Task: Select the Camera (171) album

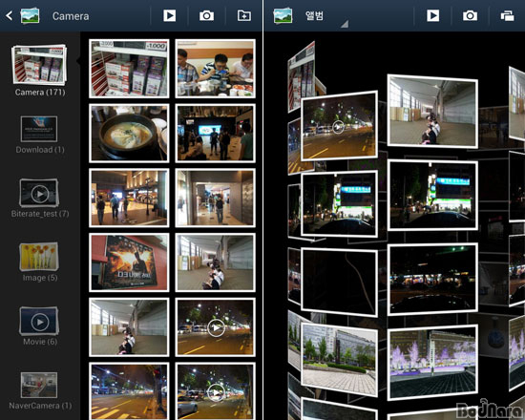Action: tap(39, 71)
